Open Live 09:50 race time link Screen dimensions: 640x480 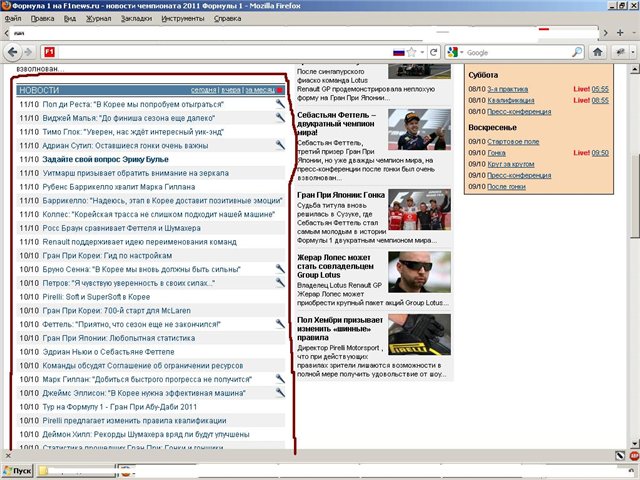pos(600,153)
